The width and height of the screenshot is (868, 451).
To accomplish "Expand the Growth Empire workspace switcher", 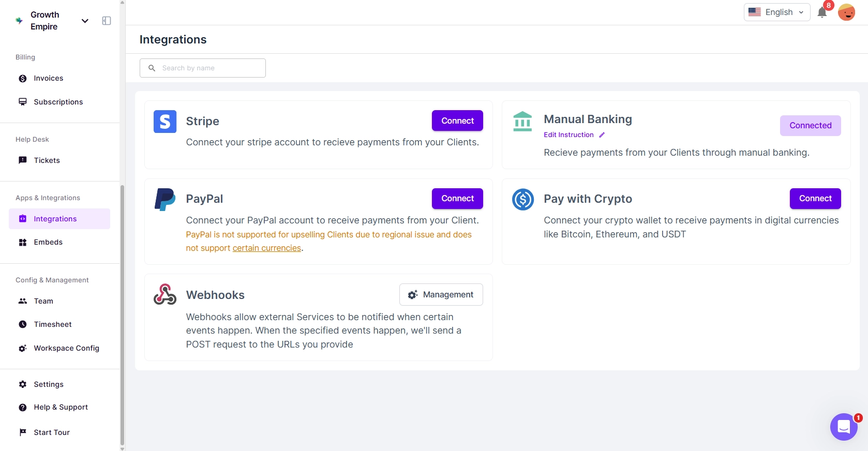I will 85,21.
